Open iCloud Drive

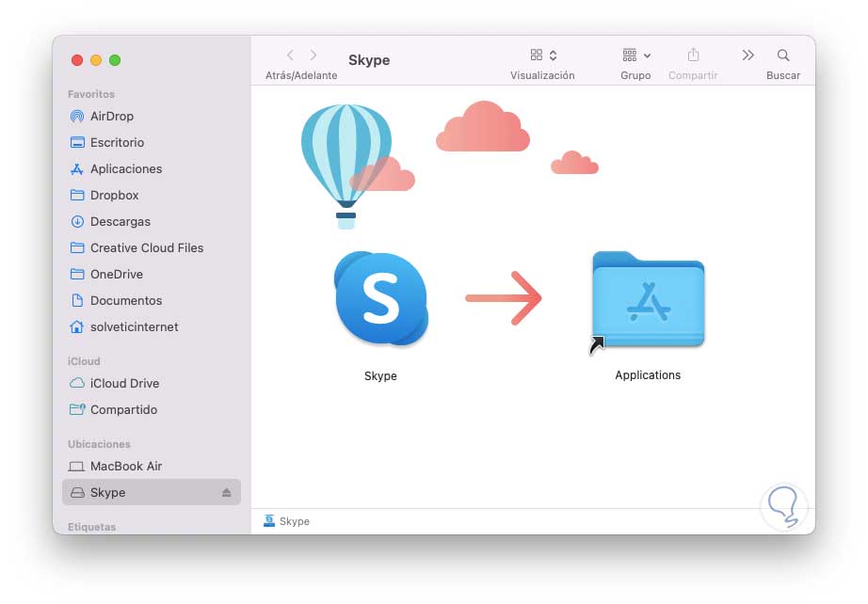[x=152, y=383]
